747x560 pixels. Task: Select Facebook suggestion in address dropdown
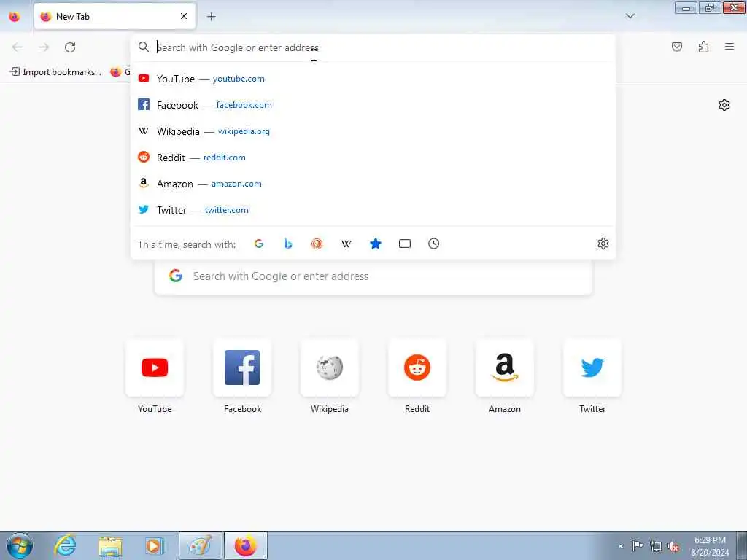(x=373, y=105)
